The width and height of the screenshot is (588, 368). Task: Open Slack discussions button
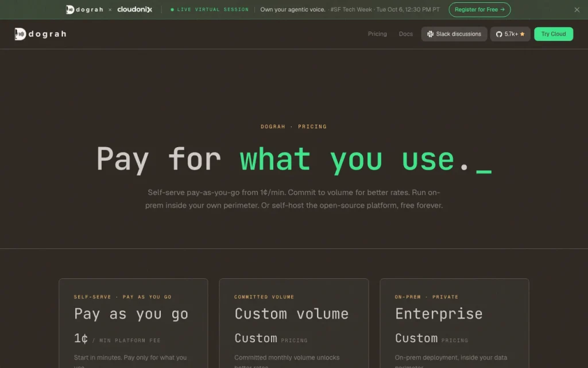click(454, 34)
